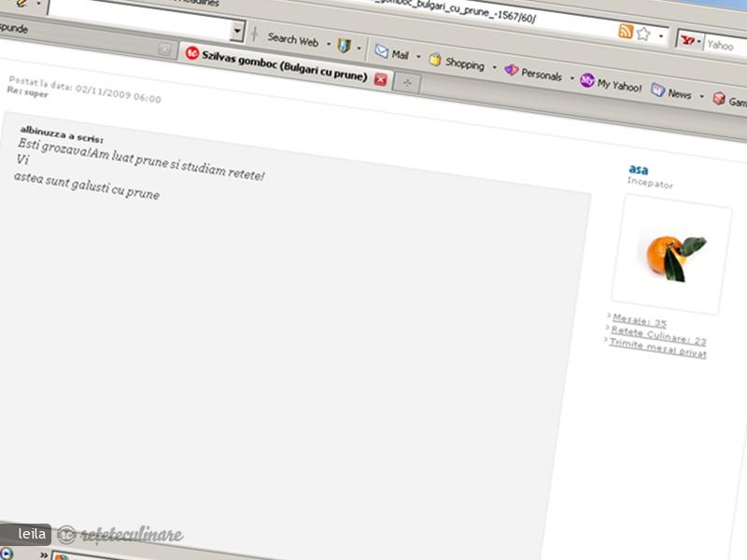
Task: Click the purple My Yahoo! icon
Action: click(x=587, y=80)
